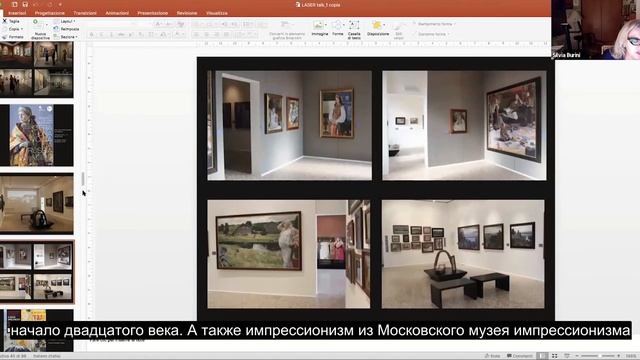The width and height of the screenshot is (640, 360).
Task: Click the Immagine insert icon
Action: (318, 25)
